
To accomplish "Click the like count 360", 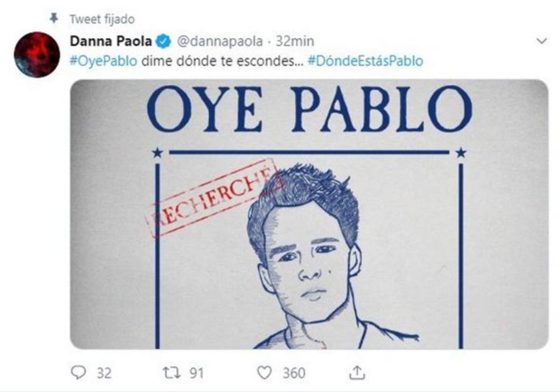I will tap(294, 373).
